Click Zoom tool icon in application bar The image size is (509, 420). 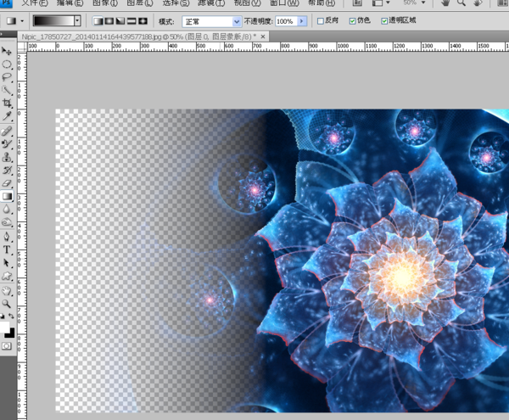pos(461,3)
